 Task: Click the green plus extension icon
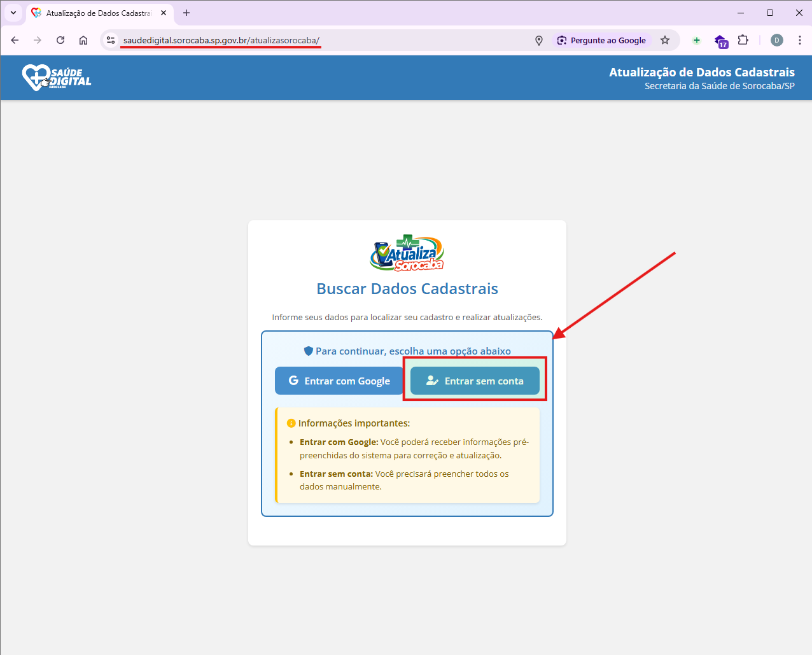tap(697, 40)
